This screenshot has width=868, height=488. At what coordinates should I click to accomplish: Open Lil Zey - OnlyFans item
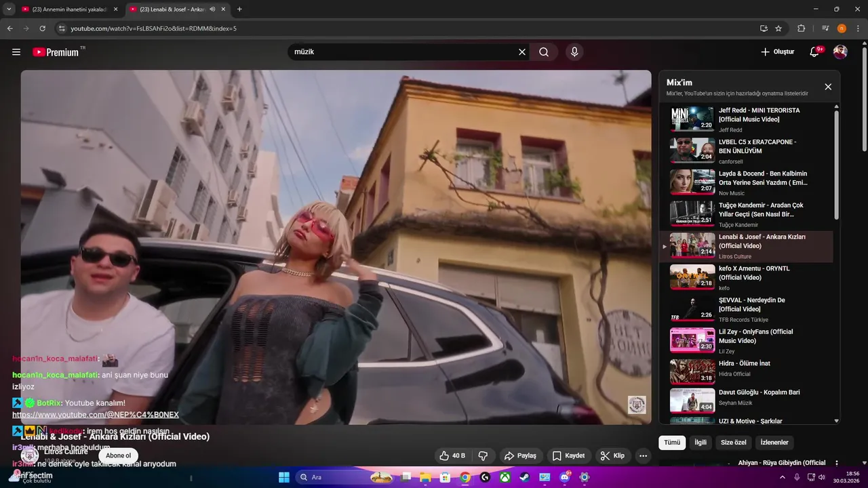pyautogui.click(x=746, y=340)
